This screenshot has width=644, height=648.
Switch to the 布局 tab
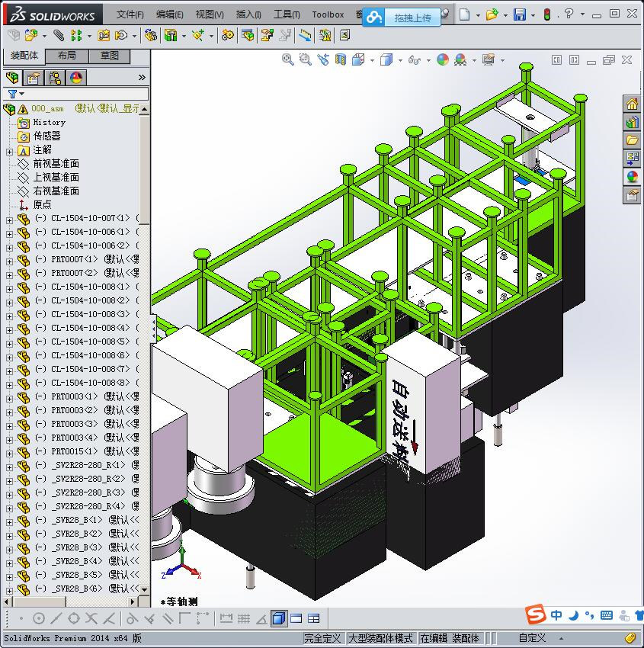(x=66, y=56)
